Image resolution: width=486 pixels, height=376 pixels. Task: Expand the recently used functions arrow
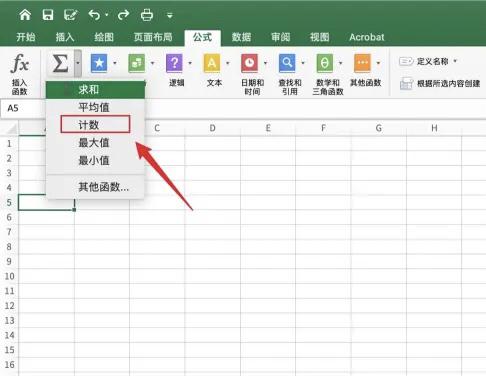click(x=115, y=63)
